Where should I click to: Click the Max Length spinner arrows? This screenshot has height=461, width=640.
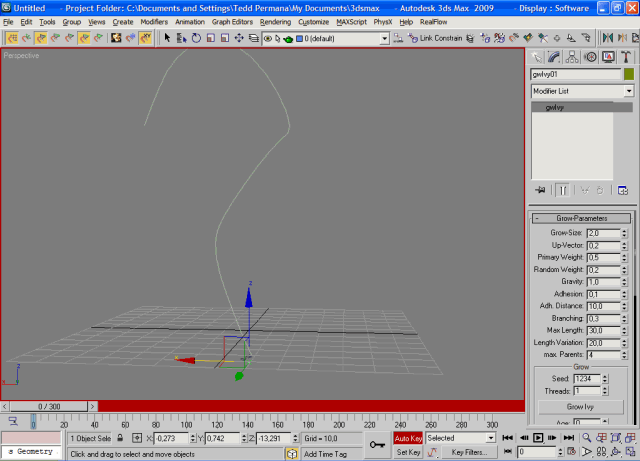pyautogui.click(x=624, y=331)
